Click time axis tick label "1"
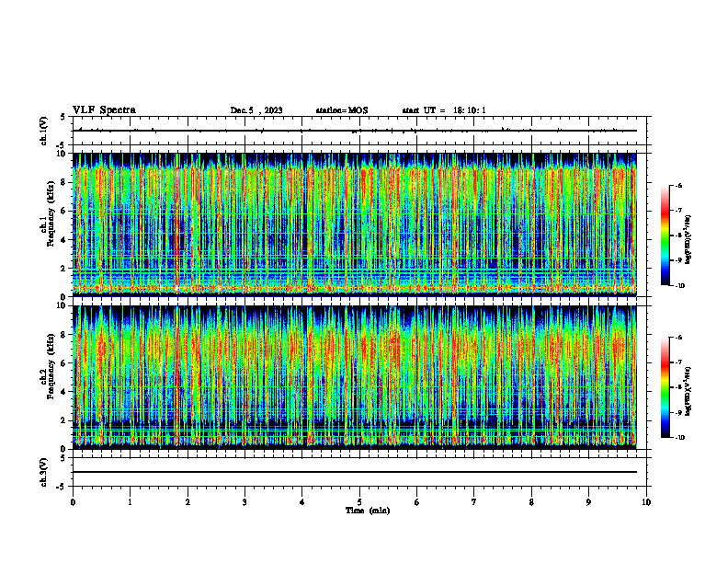This screenshot has height=563, width=728. tap(130, 502)
